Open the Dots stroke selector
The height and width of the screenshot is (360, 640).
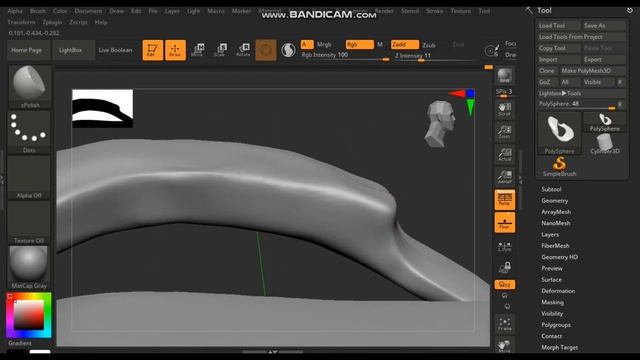click(29, 131)
